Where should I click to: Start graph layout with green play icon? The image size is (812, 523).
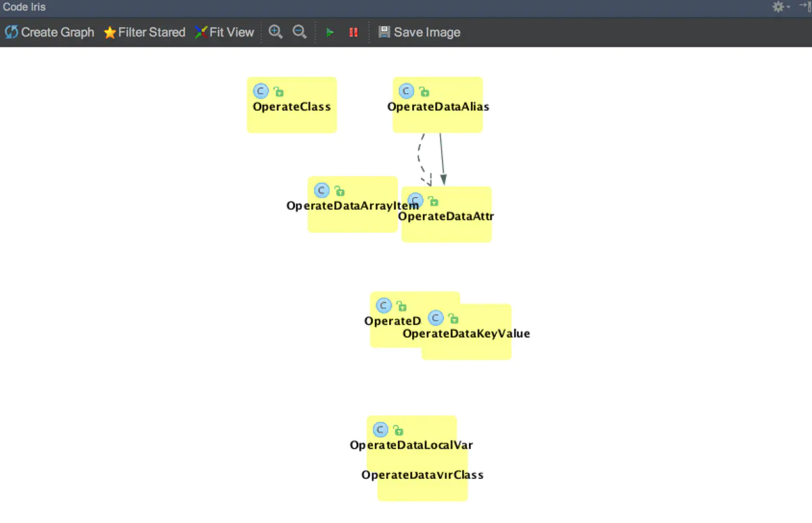tap(330, 32)
